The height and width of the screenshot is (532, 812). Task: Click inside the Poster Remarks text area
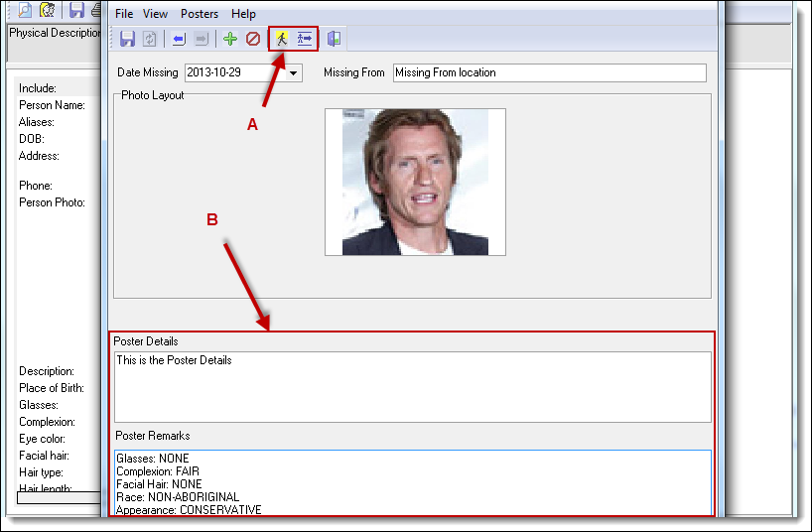pos(412,482)
